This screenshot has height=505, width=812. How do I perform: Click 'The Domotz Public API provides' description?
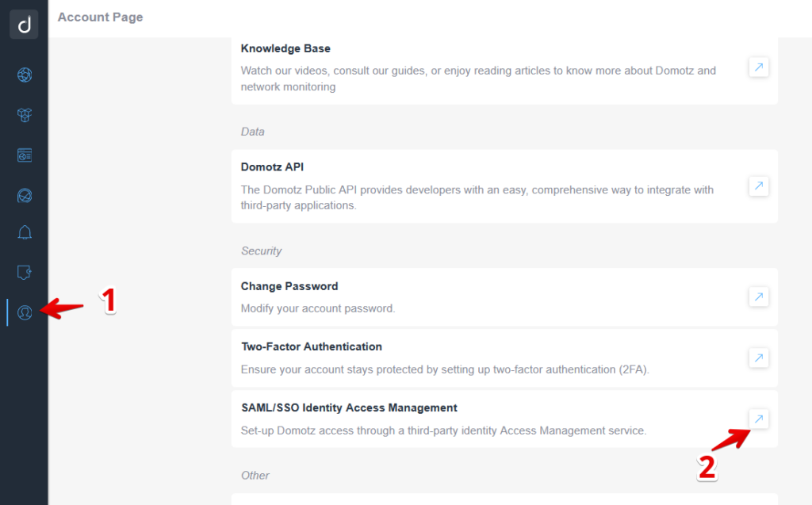pyautogui.click(x=477, y=197)
